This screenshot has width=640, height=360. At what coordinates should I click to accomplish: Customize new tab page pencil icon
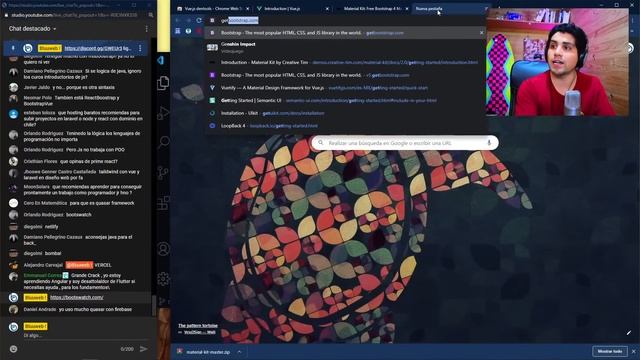point(629,333)
